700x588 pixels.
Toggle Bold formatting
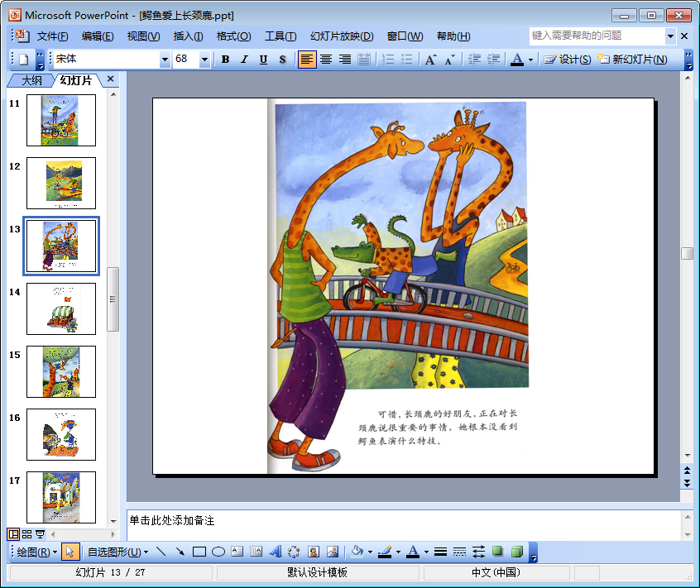coord(225,60)
